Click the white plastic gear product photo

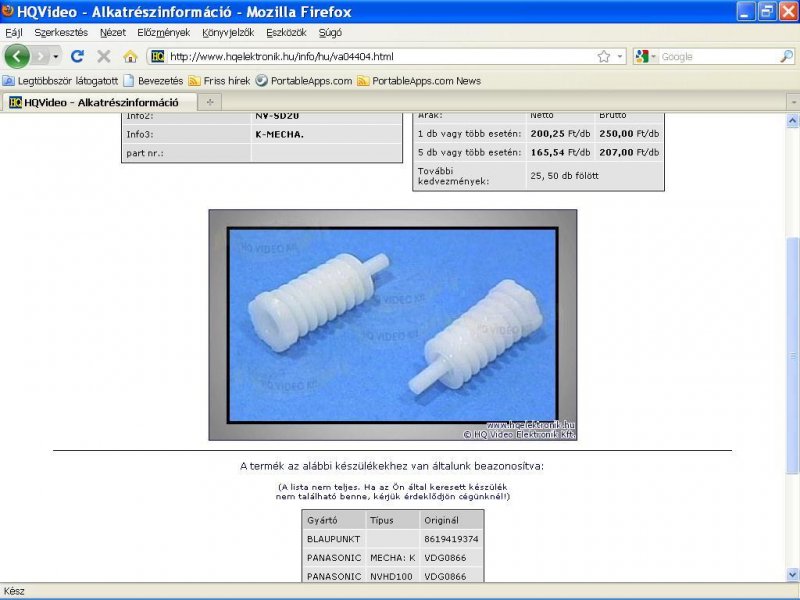393,325
